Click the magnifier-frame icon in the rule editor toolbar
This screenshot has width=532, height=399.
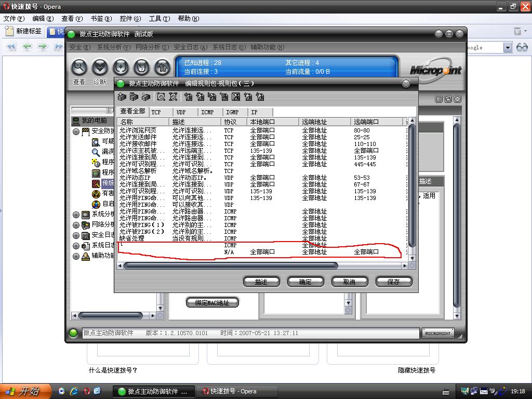coord(161,97)
